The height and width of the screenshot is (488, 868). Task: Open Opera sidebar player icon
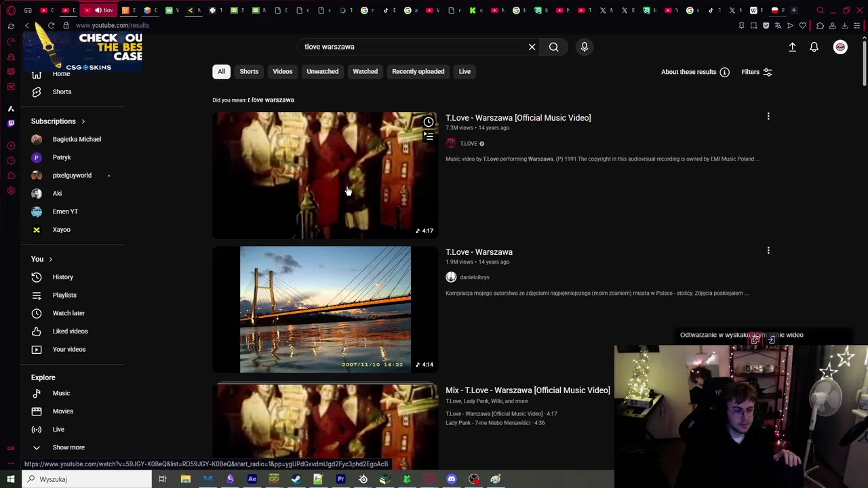11,146
